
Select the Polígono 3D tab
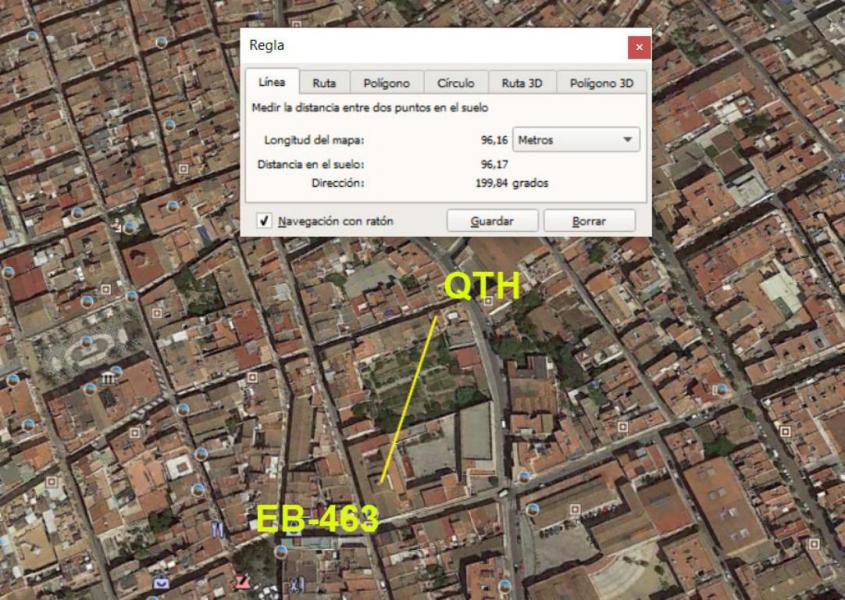tap(601, 83)
